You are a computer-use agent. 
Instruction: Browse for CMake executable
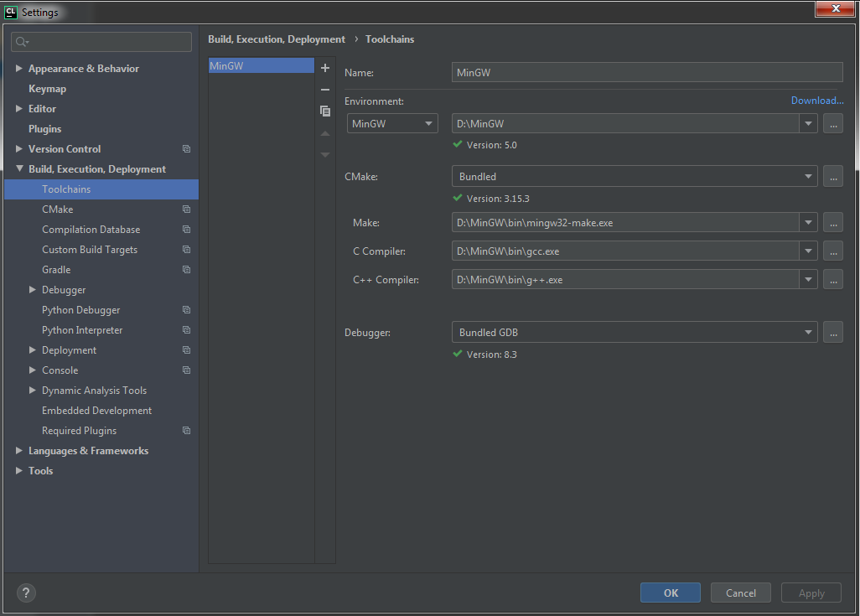832,177
